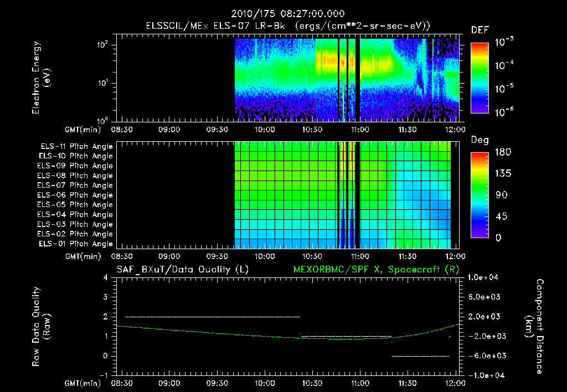The width and height of the screenshot is (567, 392).
Task: Click the white data quality line at level 0
Action: tap(421, 356)
